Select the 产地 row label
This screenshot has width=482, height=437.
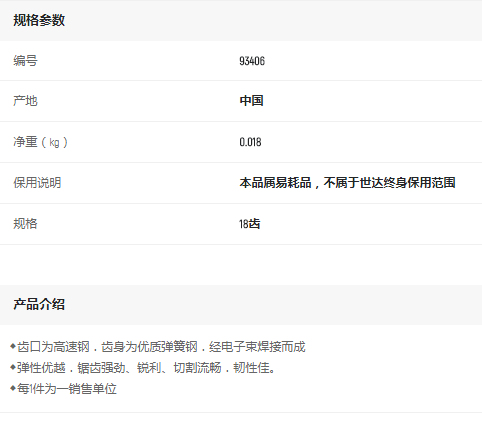click(25, 101)
